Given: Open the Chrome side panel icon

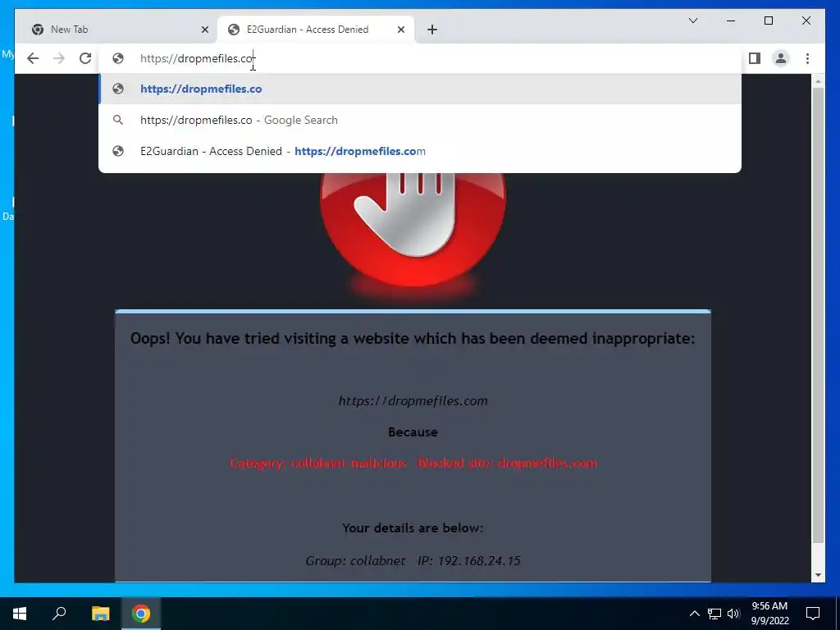Looking at the screenshot, I should tap(755, 58).
